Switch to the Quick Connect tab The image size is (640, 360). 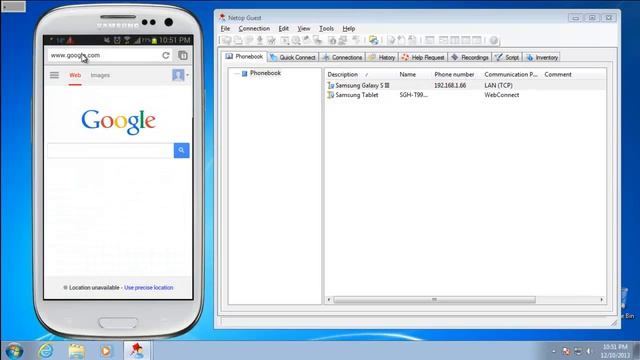tap(293, 58)
